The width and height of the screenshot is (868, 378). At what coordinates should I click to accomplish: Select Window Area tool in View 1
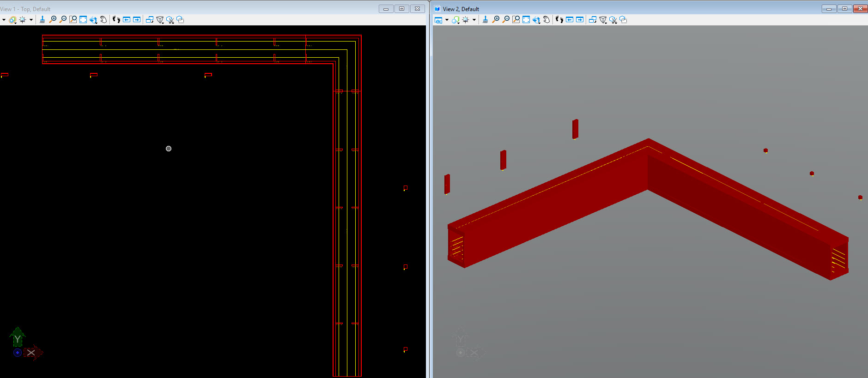coord(73,19)
